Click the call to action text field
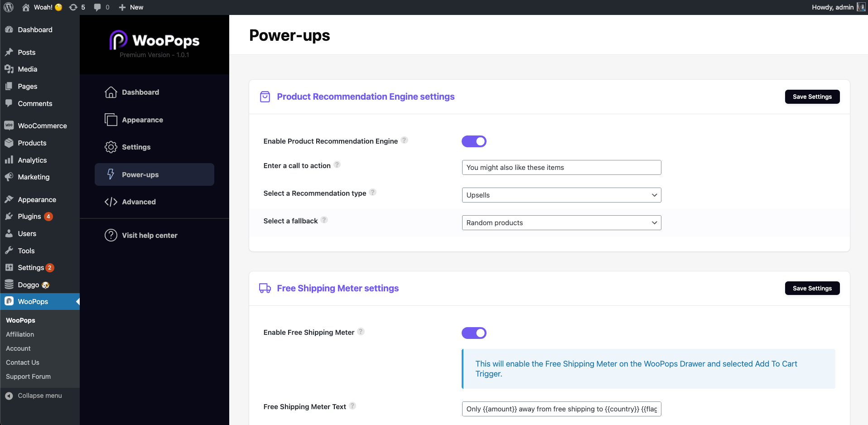 pyautogui.click(x=561, y=167)
